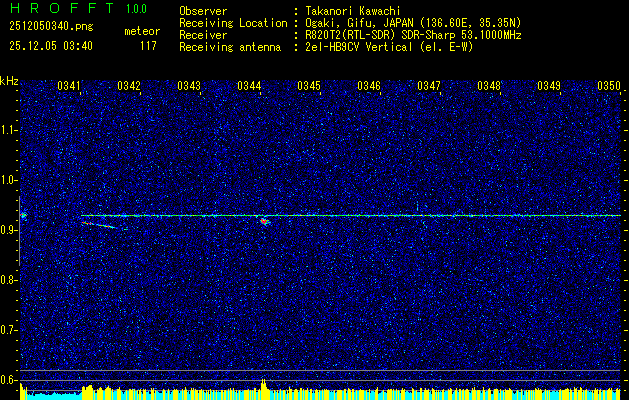Click the 1.0 kHz axis value

click(8, 180)
